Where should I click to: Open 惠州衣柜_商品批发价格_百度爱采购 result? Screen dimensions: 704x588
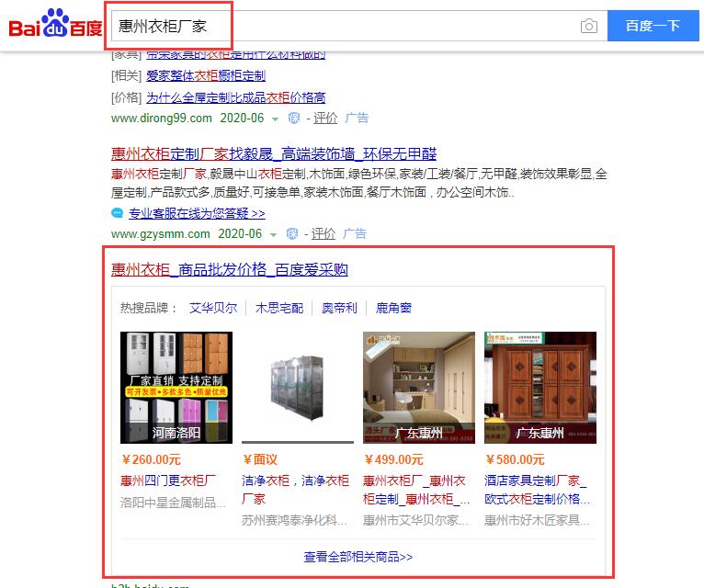[230, 269]
